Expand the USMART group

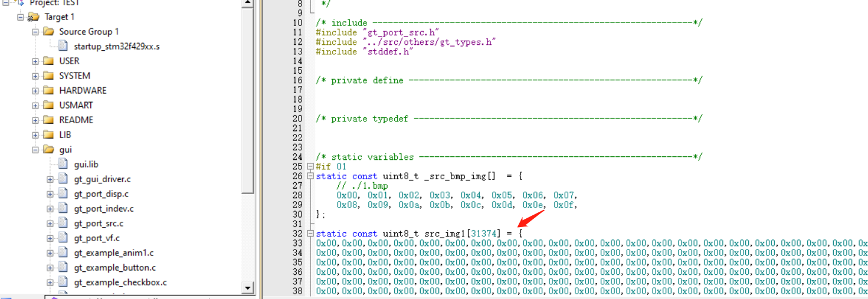point(35,106)
